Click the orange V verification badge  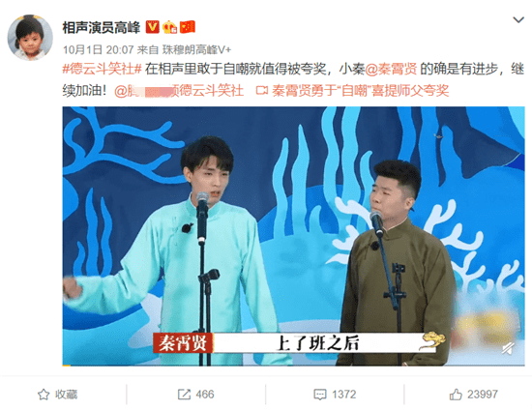pos(153,27)
